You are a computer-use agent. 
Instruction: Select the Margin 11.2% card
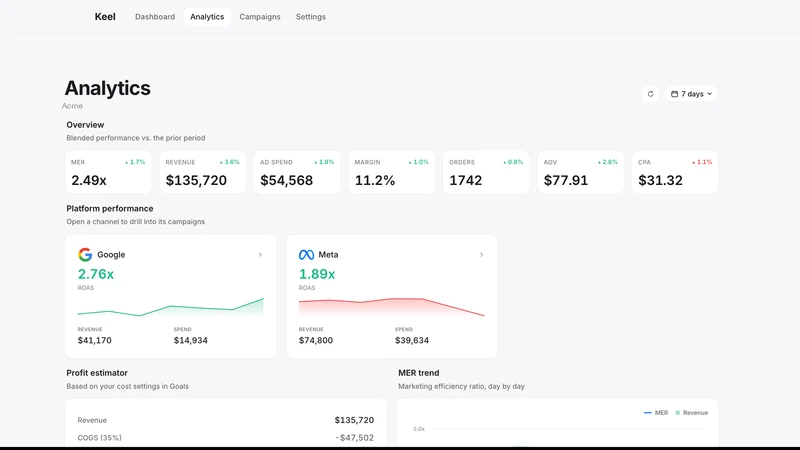coord(392,172)
